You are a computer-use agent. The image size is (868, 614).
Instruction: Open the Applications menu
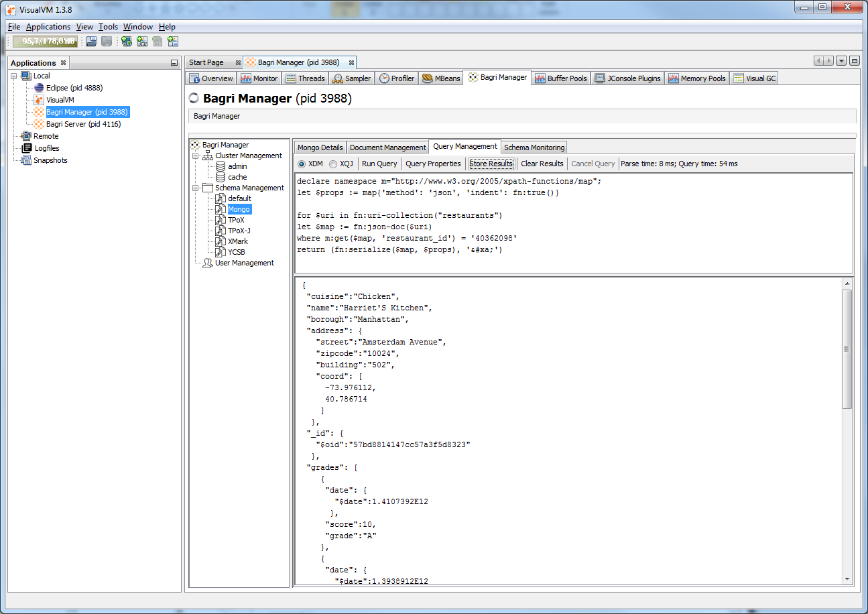[48, 27]
